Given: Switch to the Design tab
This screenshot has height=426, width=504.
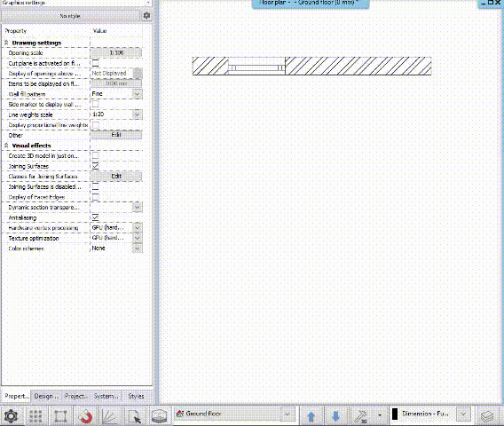Looking at the screenshot, I should click(x=46, y=396).
